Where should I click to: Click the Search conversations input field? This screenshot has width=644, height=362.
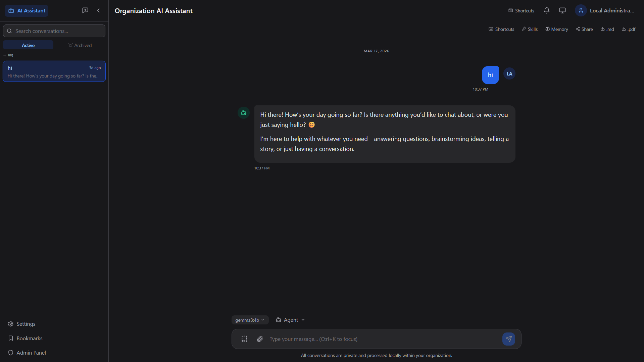click(54, 31)
